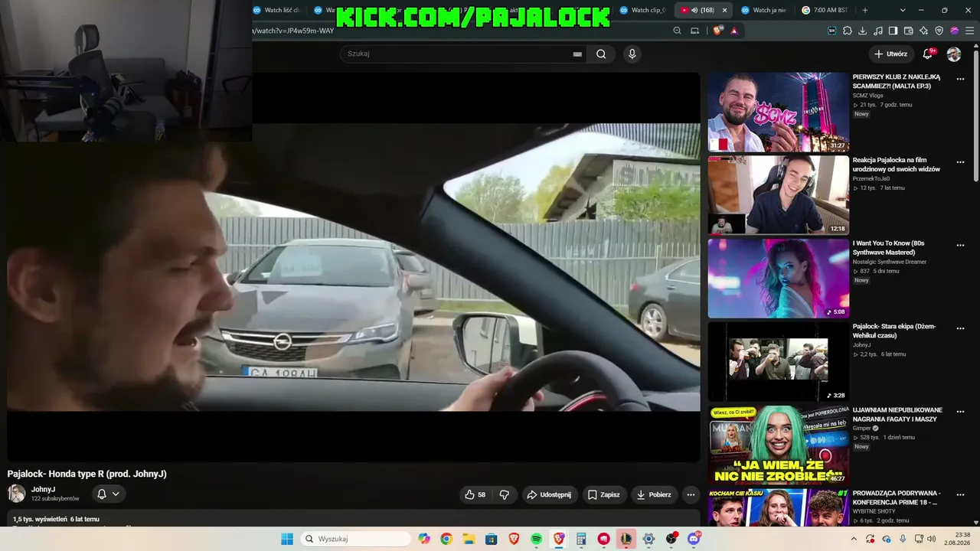Open the 80s Synthwave video thumbnail
This screenshot has width=980, height=551.
click(778, 279)
